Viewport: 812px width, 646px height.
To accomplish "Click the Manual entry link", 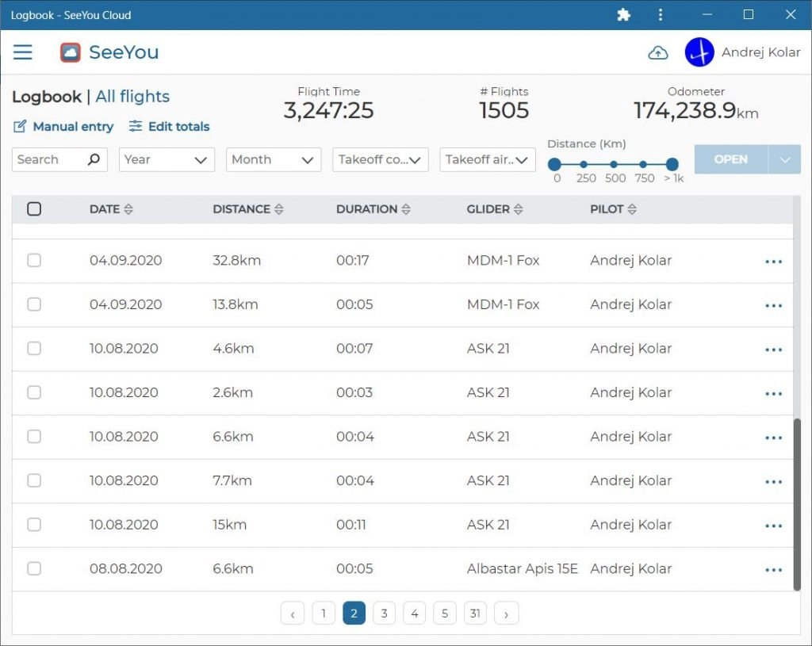I will [x=63, y=126].
